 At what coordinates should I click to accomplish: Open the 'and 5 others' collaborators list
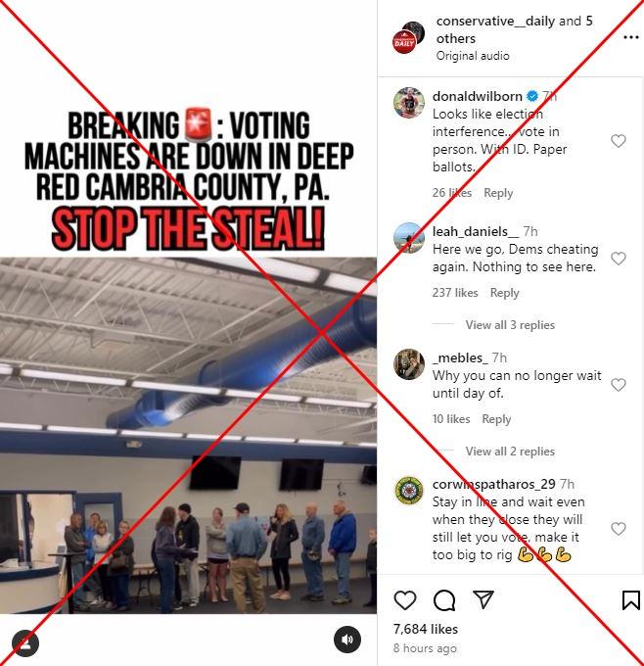pyautogui.click(x=515, y=29)
